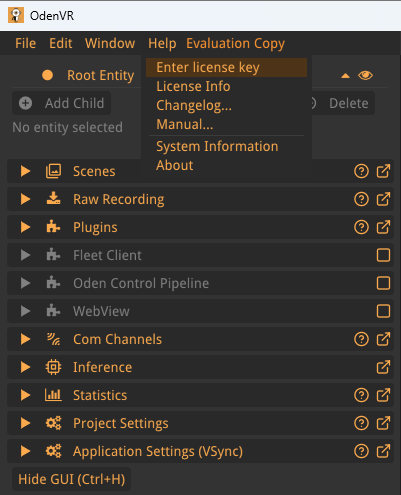Expand the Com Channels section

(25, 339)
